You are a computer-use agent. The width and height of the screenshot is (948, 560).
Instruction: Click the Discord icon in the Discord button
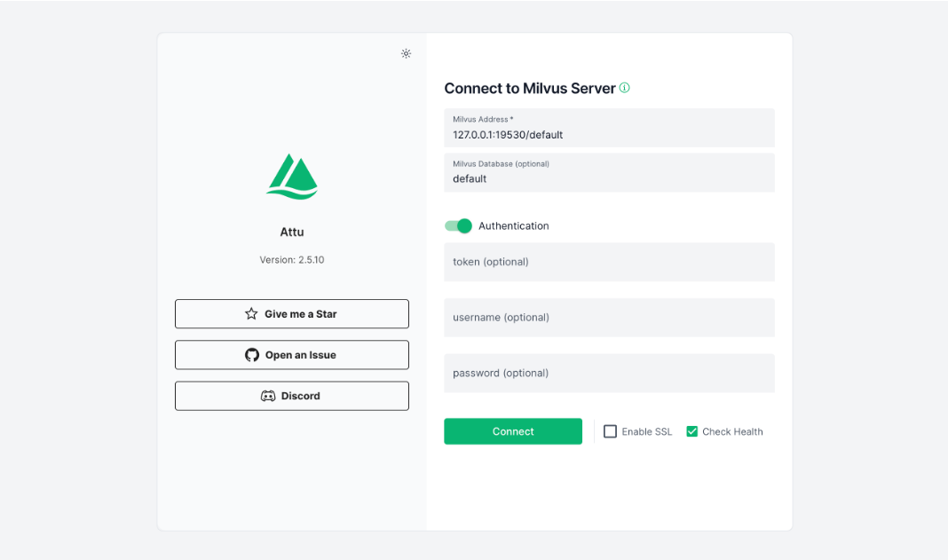[268, 396]
